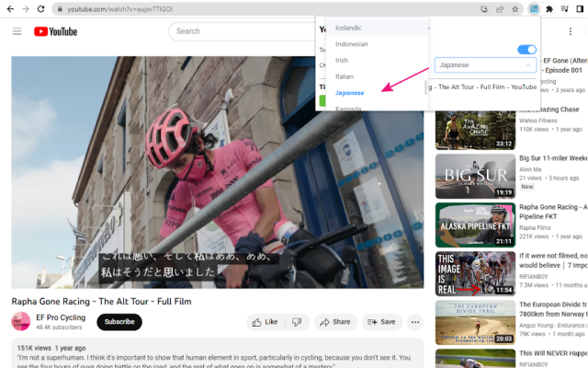
Task: Open the Big Sur 11-miler video title
Action: 553,158
